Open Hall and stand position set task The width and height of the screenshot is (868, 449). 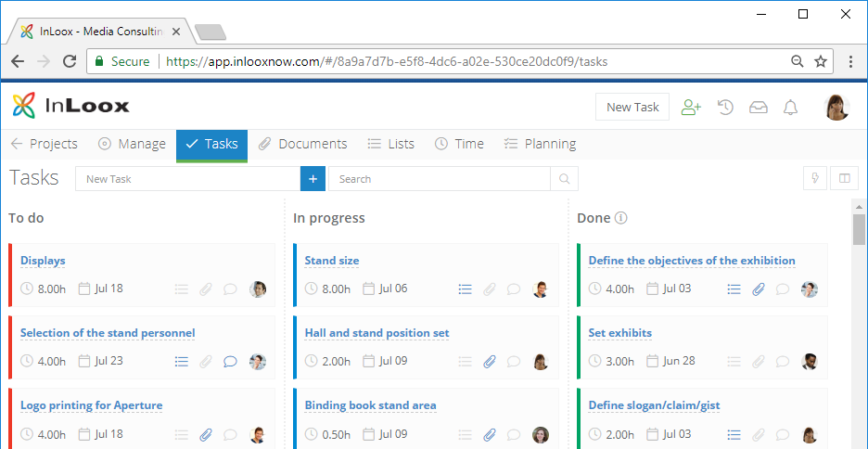(377, 333)
